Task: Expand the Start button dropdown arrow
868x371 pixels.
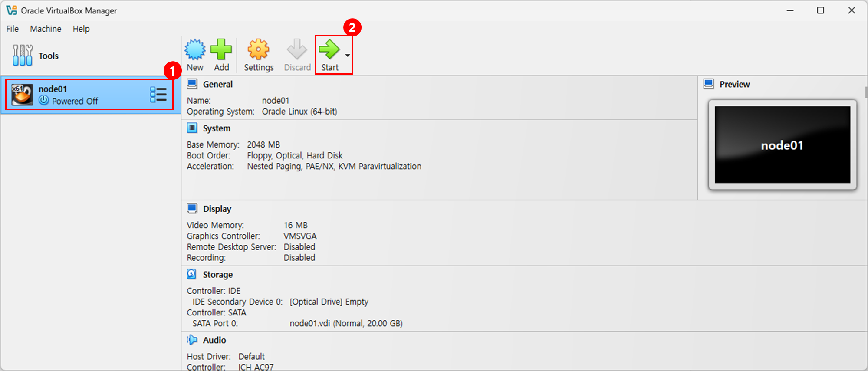Action: (348, 56)
